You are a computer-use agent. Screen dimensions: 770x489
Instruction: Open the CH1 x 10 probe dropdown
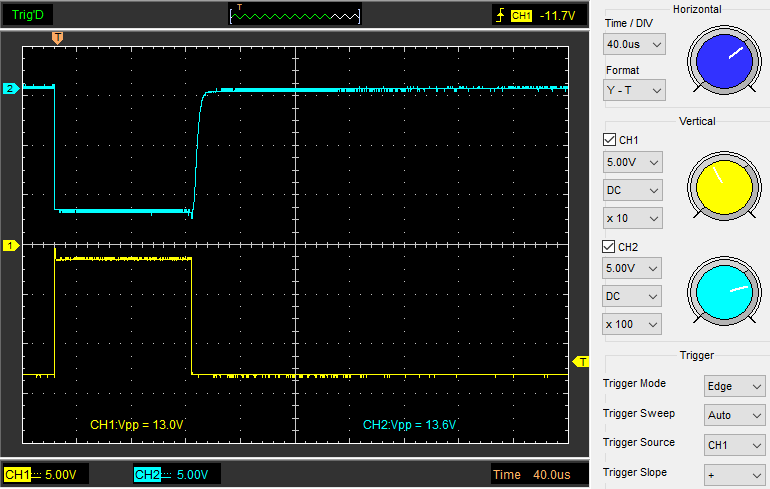click(634, 218)
